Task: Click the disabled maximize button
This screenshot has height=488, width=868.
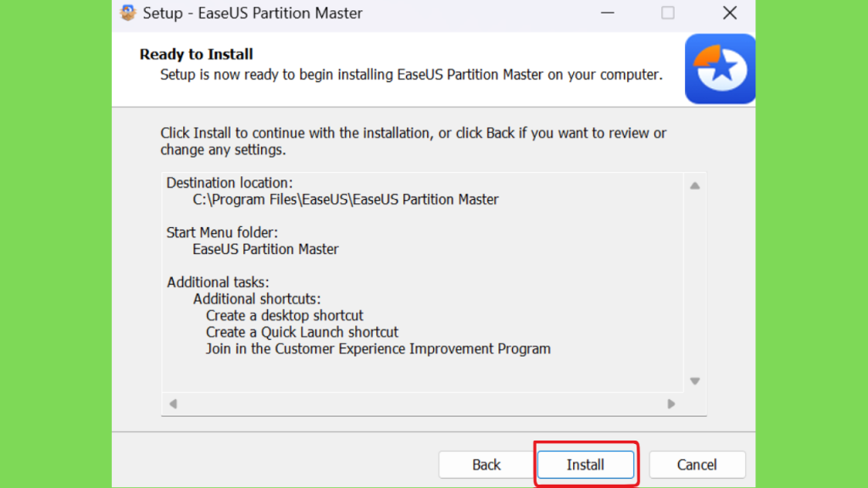Action: pyautogui.click(x=668, y=13)
